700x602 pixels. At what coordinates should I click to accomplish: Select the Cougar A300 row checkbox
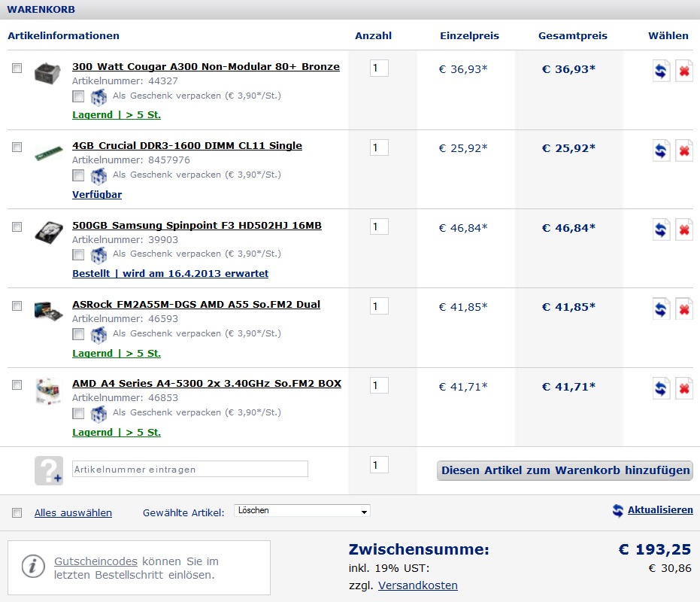point(17,68)
